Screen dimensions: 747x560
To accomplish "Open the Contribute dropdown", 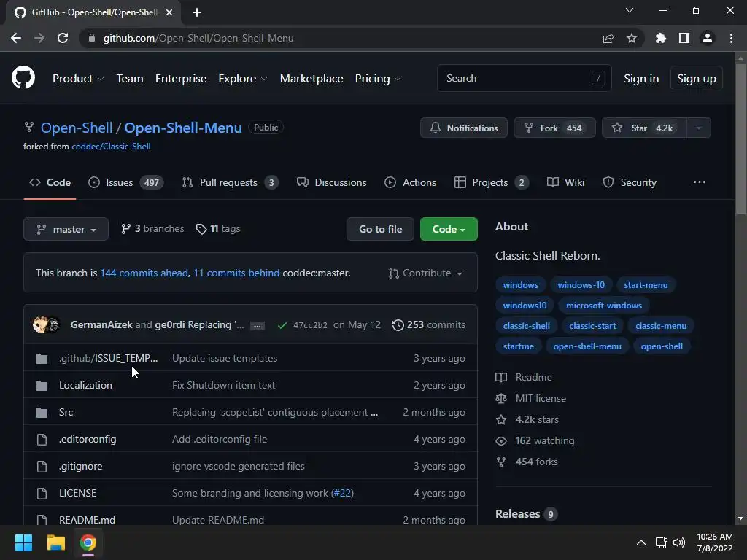I will tap(425, 273).
